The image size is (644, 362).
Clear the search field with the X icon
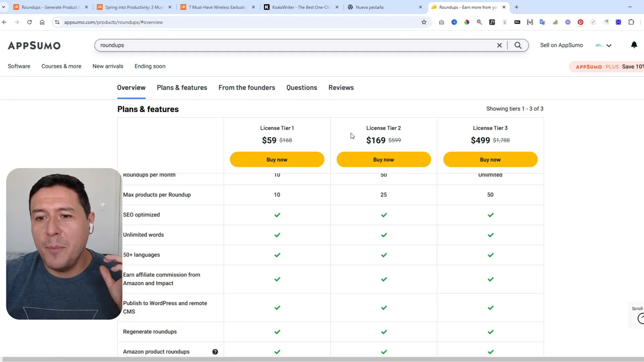pyautogui.click(x=499, y=45)
